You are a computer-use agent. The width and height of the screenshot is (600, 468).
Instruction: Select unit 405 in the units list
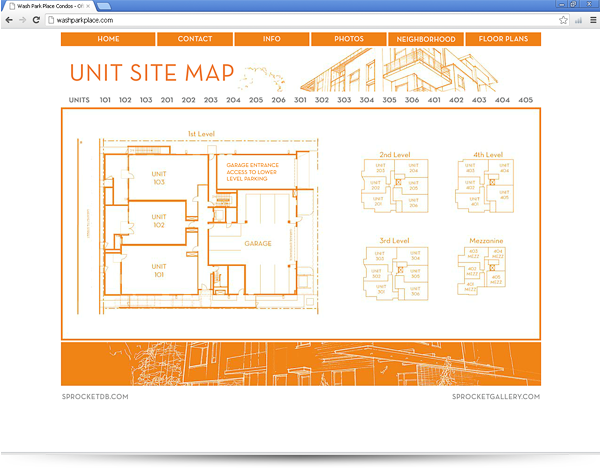pyautogui.click(x=525, y=100)
